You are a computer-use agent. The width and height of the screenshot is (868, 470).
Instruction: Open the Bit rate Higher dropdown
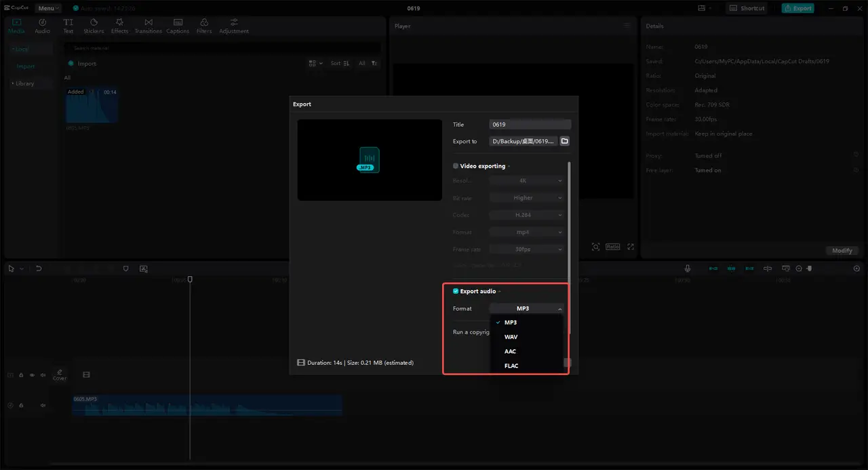click(526, 198)
